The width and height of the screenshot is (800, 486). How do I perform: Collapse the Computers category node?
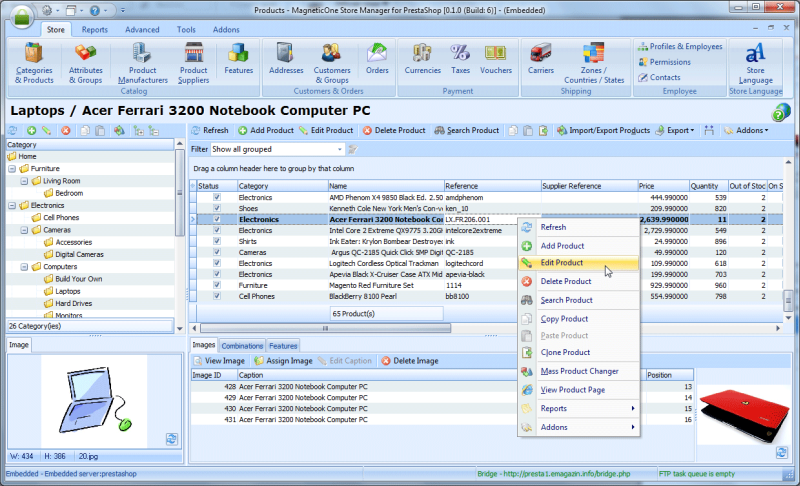[x=24, y=267]
